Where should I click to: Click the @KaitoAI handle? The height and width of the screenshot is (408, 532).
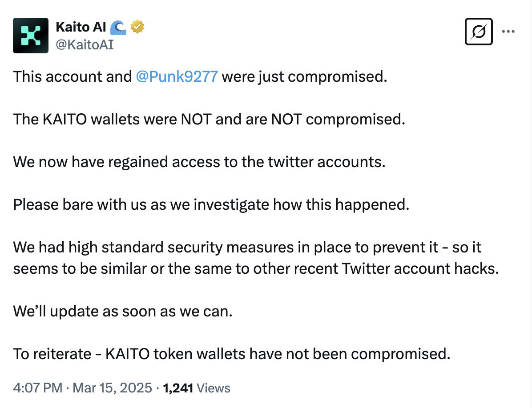coord(85,44)
